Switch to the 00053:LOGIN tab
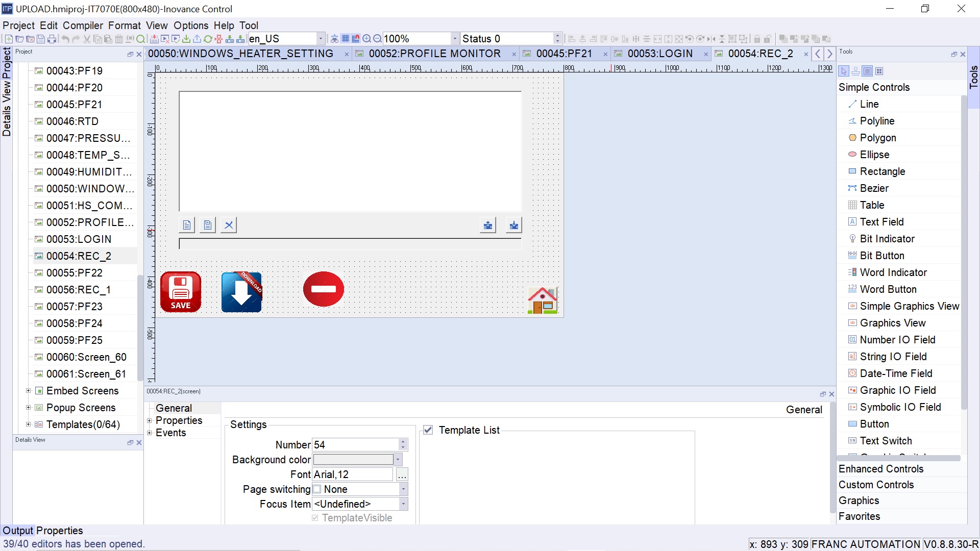980x551 pixels. click(660, 54)
